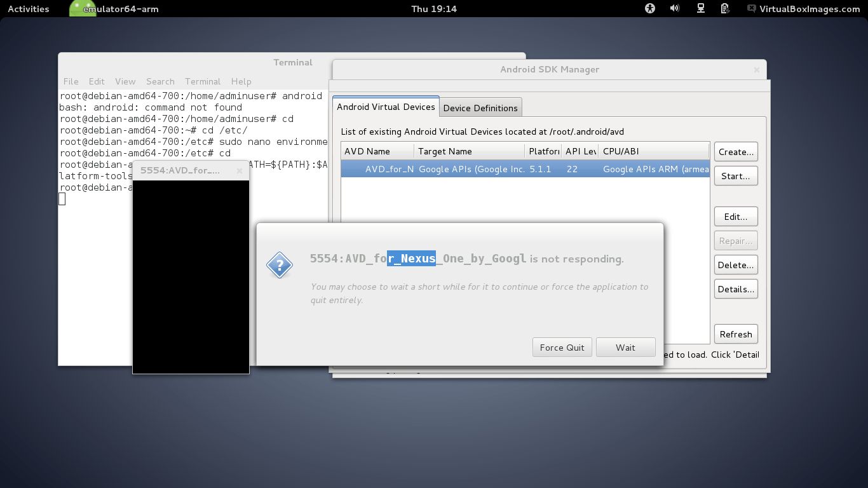Viewport: 868px width, 488px height.
Task: Click the 'You may choose to wait' message
Action: tap(480, 293)
